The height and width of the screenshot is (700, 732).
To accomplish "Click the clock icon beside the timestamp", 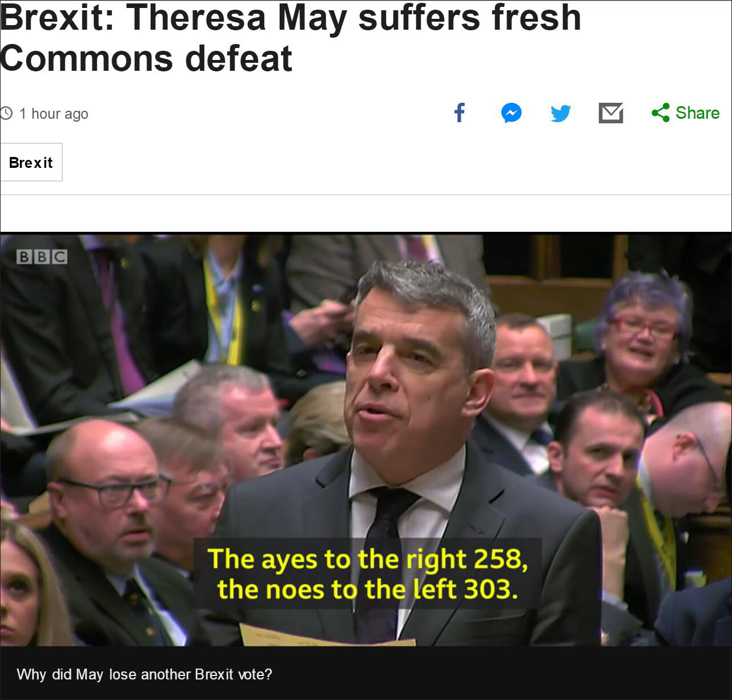I will coord(6,113).
